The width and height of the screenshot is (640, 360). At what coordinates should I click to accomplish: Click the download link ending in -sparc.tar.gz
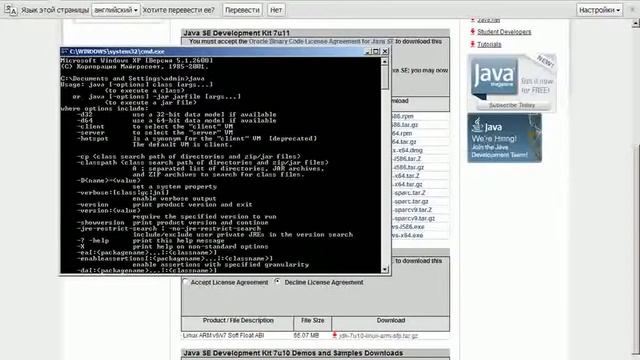click(x=410, y=201)
